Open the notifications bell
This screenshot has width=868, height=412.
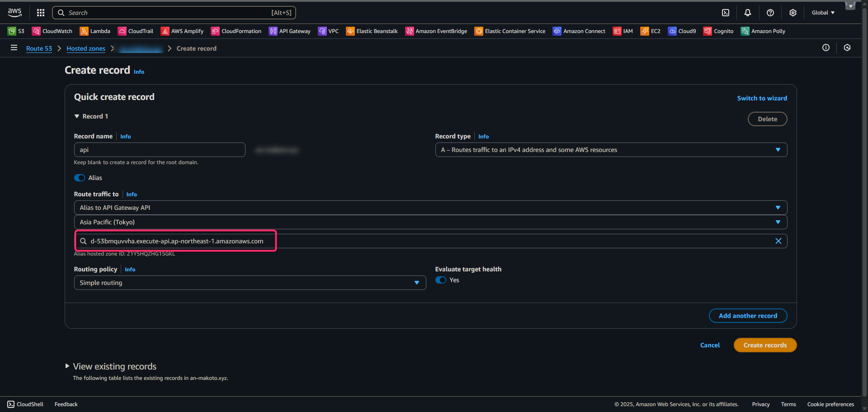click(x=748, y=13)
